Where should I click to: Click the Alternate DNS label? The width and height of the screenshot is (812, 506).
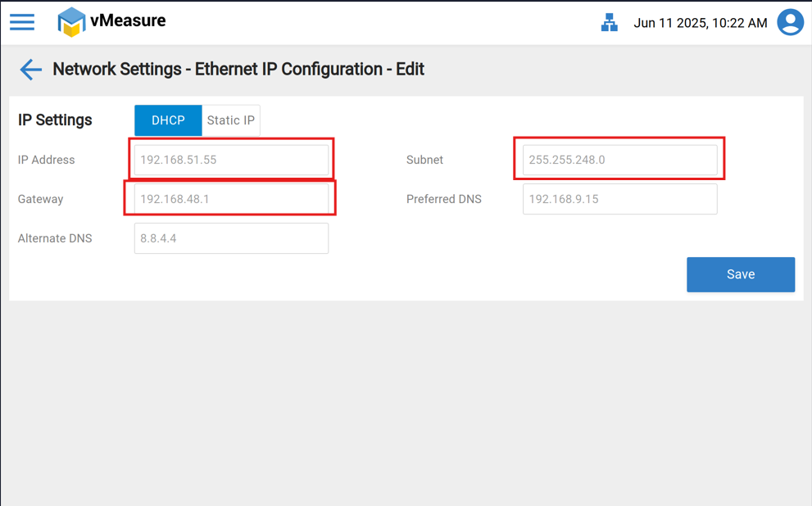(55, 238)
